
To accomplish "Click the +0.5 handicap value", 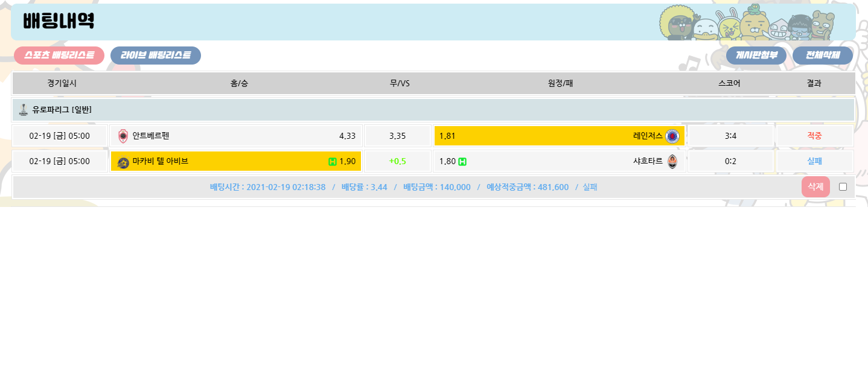I will coord(397,161).
